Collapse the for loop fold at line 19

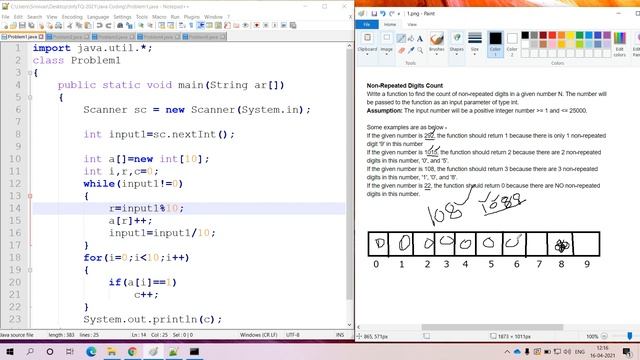30,270
